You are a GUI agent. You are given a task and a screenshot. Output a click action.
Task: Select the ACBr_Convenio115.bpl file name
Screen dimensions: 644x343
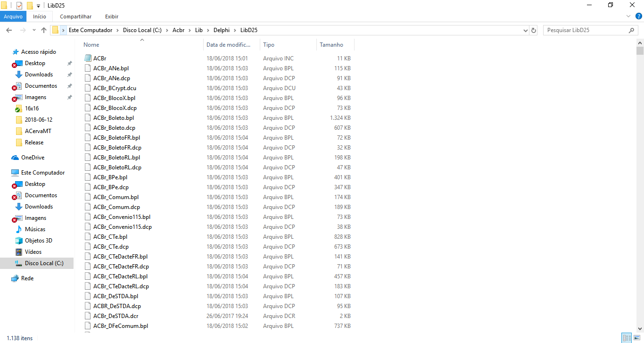pyautogui.click(x=122, y=217)
